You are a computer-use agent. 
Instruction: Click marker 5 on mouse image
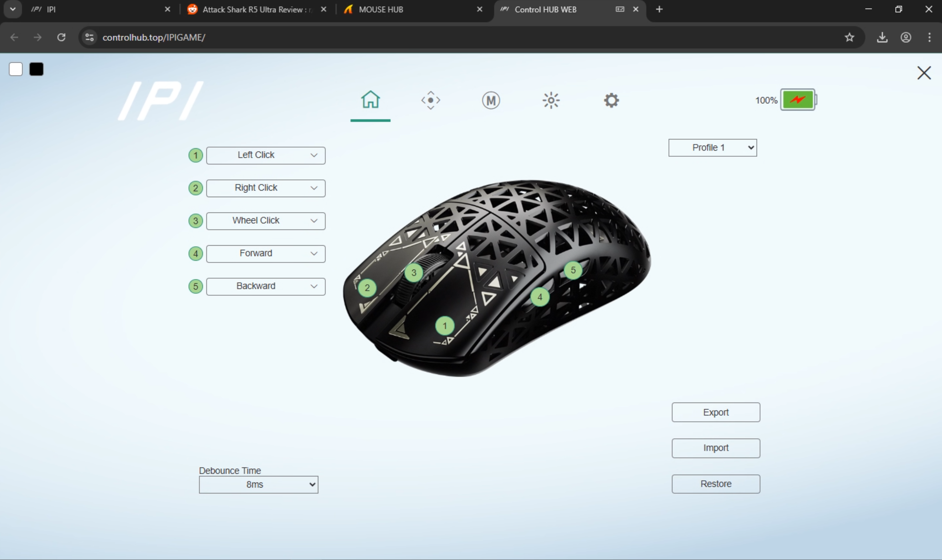[x=572, y=270]
